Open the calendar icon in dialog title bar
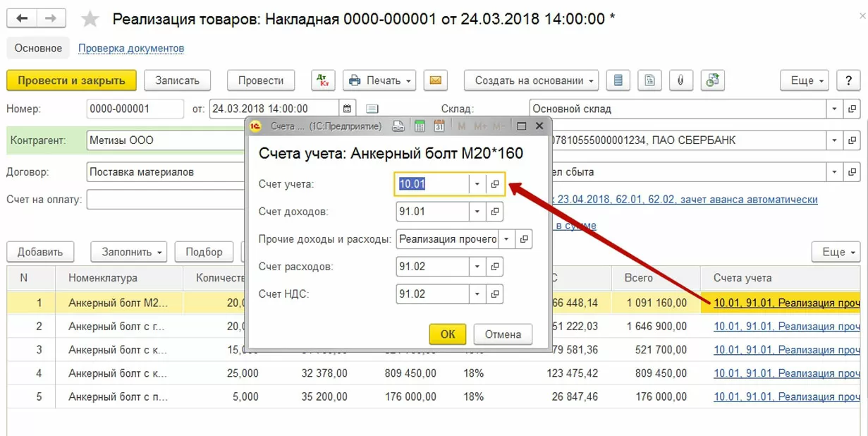Image resolution: width=868 pixels, height=436 pixels. pos(439,126)
